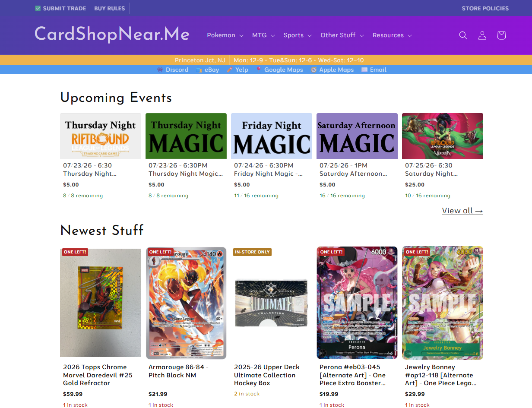Open Upper Deck Ultimate Collection box image
The height and width of the screenshot is (408, 532).
click(272, 303)
